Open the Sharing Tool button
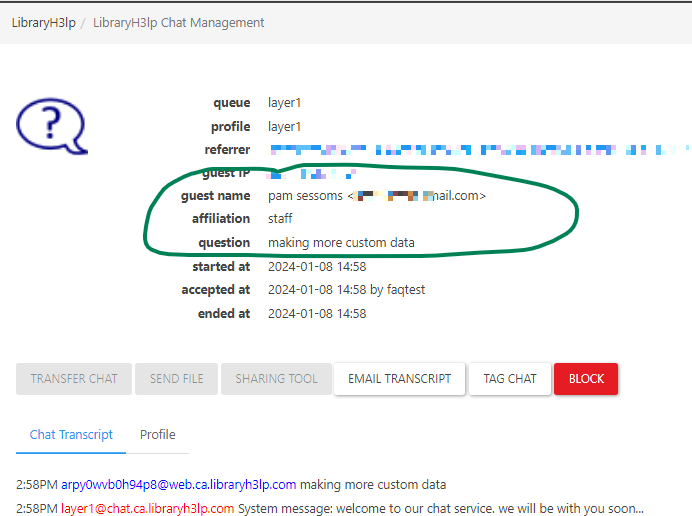This screenshot has width=692, height=516. 276,379
